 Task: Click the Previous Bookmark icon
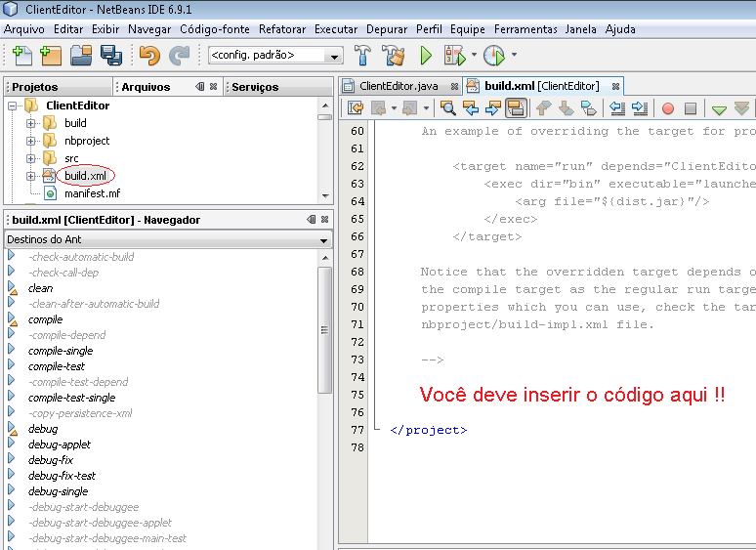click(544, 108)
